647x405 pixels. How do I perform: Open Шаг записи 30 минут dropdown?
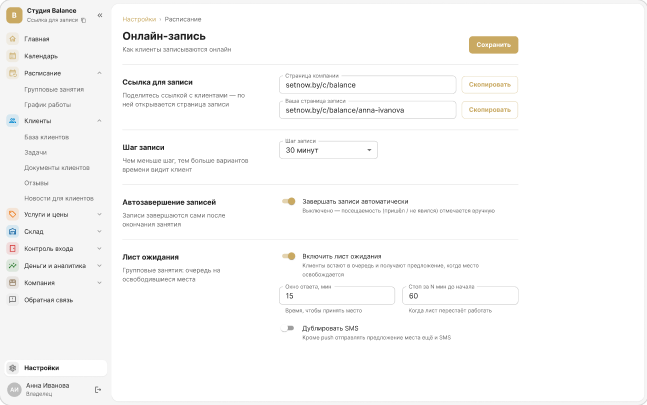click(328, 150)
